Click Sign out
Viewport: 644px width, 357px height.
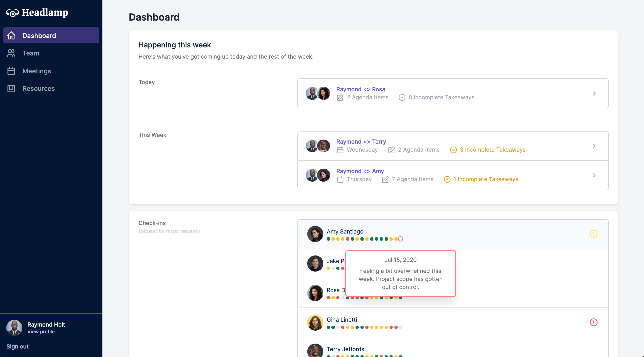pos(17,346)
